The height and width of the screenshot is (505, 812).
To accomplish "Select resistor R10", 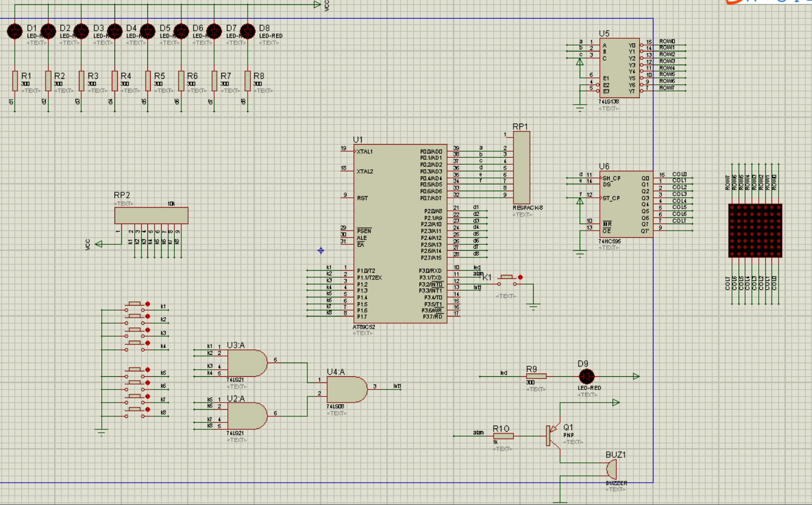I will 503,436.
